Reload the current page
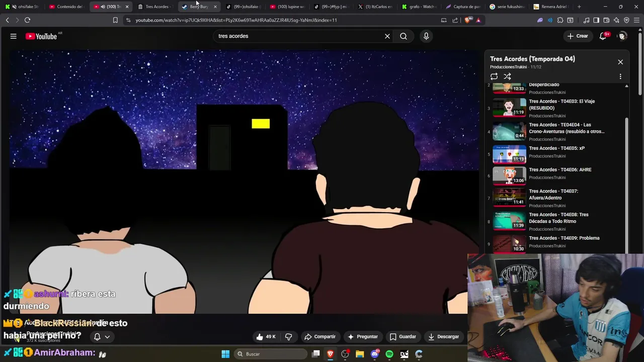 [27, 20]
